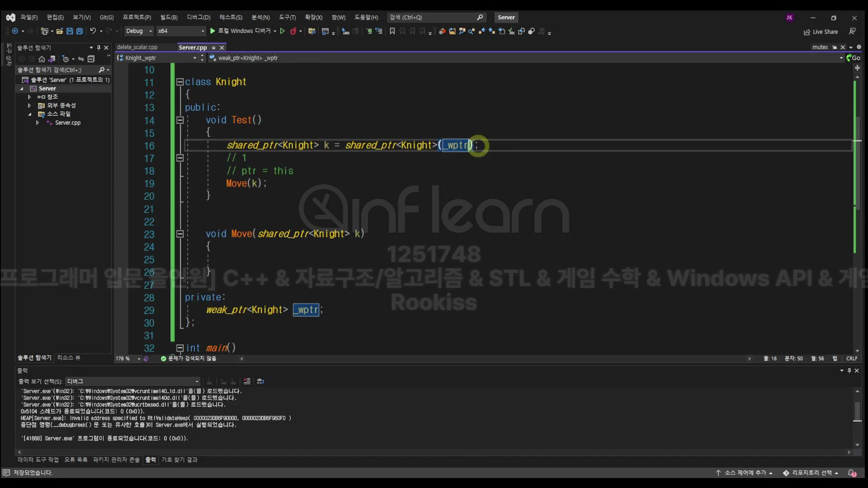The height and width of the screenshot is (488, 868).
Task: Toggle pin on the Server.cpp tab
Action: (213, 47)
